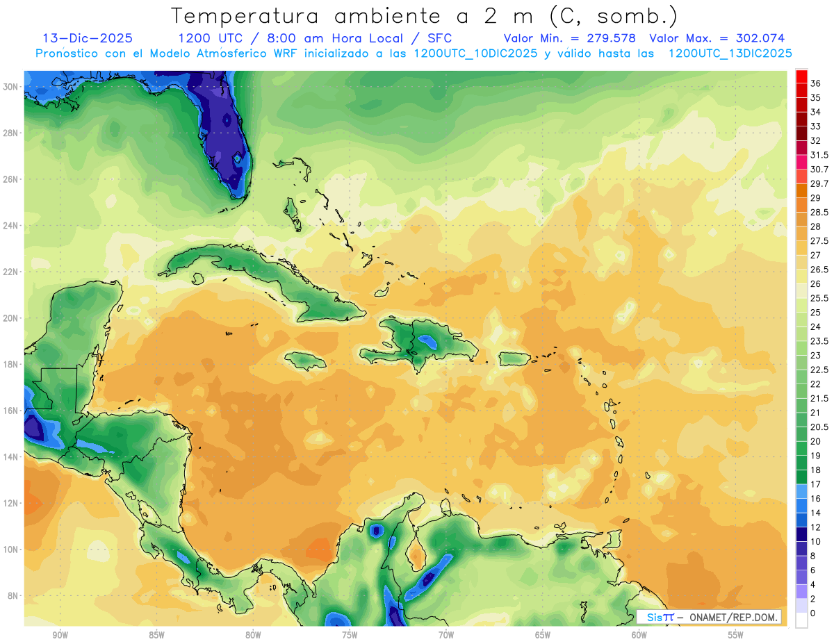Click legend value "4"
Viewport: 834px width, 644px height.
[813, 584]
